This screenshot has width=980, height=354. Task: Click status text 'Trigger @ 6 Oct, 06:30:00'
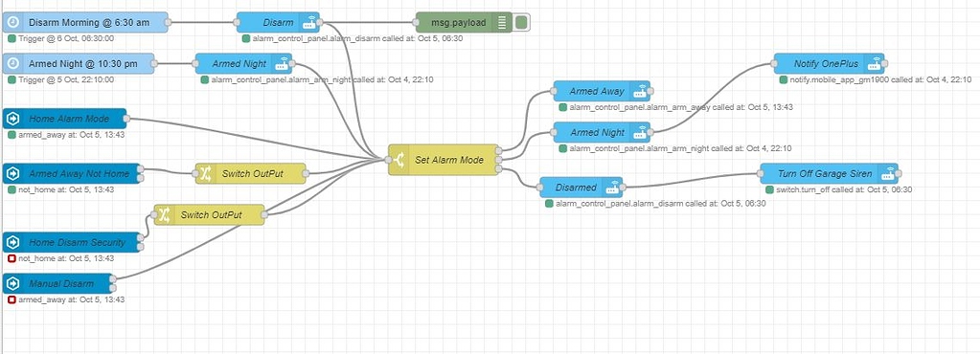pyautogui.click(x=66, y=38)
